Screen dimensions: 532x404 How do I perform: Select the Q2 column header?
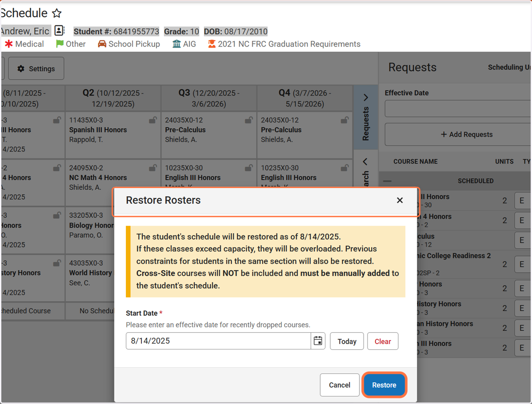click(113, 98)
